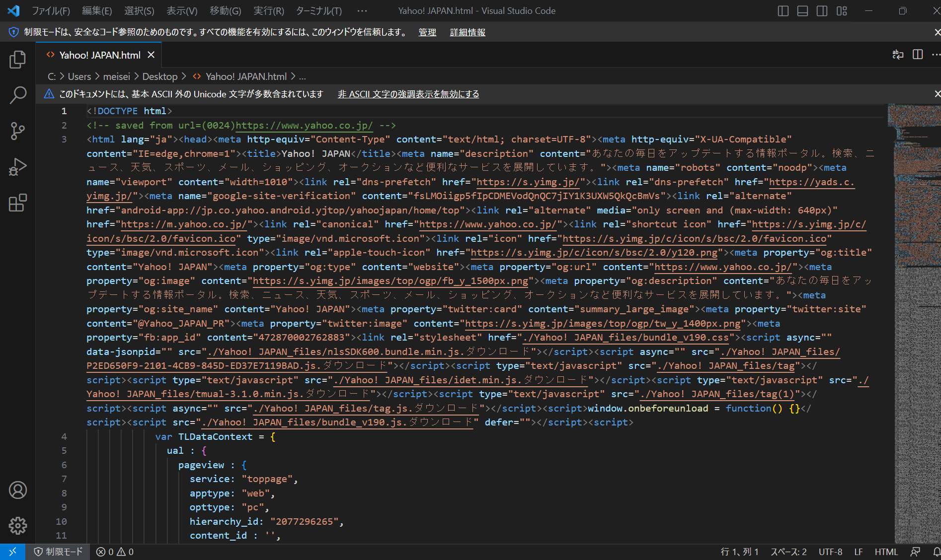Click the https://m.yahoo.co.jp/ link in code

tap(184, 224)
